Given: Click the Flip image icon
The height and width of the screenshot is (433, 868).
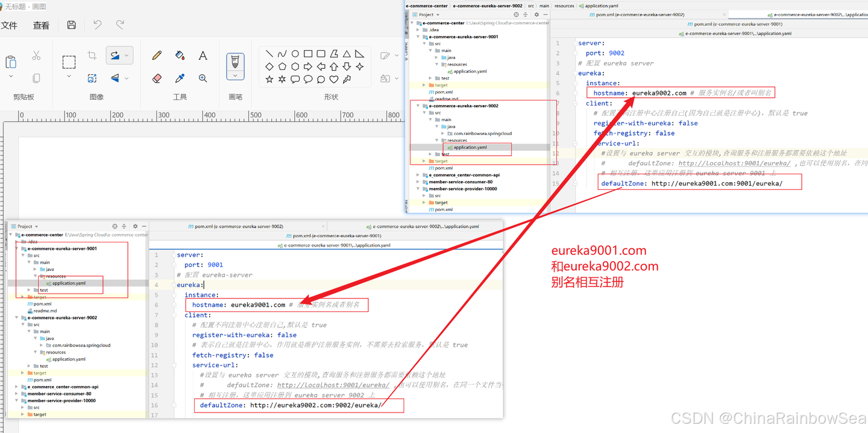Looking at the screenshot, I should 115,78.
